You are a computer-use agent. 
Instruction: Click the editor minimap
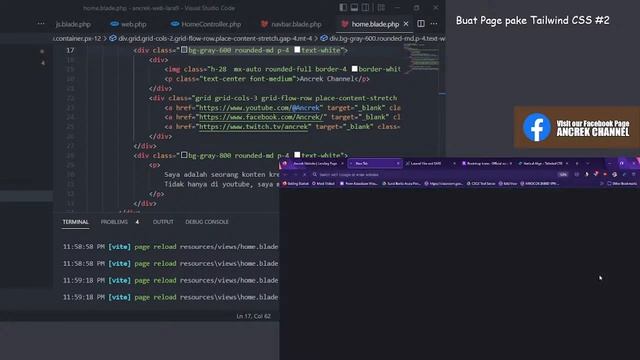pos(422,59)
